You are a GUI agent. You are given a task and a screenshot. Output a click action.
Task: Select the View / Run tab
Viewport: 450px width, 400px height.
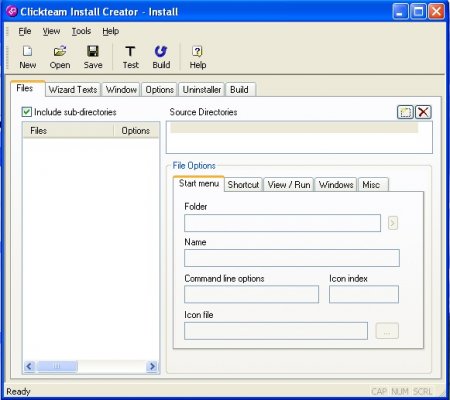point(289,185)
